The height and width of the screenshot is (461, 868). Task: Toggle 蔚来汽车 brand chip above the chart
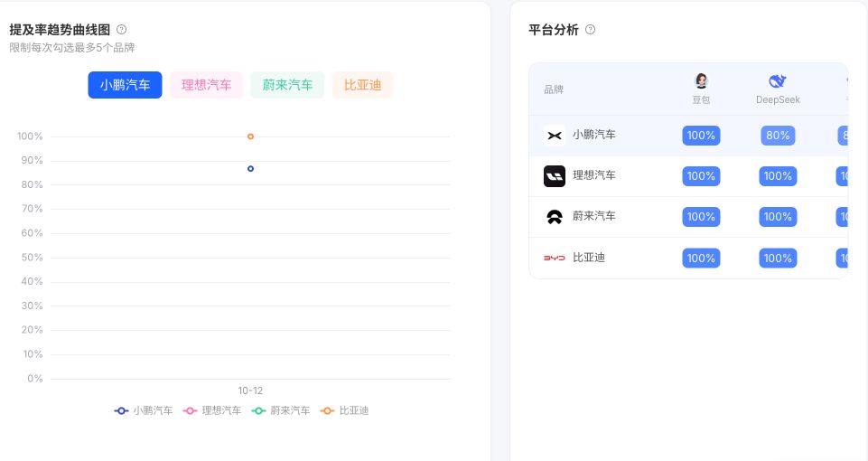point(287,85)
